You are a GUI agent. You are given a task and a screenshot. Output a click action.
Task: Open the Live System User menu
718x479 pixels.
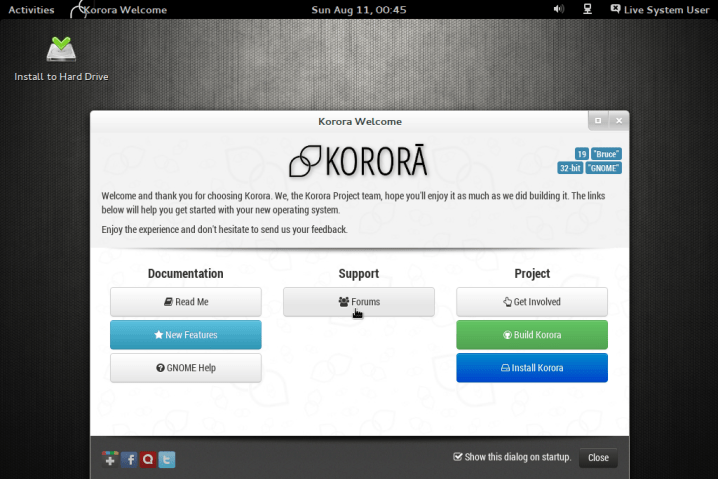pos(660,10)
